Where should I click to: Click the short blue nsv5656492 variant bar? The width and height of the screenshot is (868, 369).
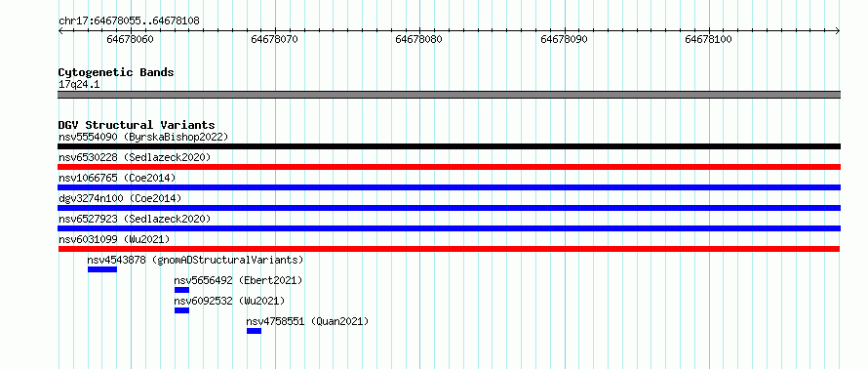pos(181,290)
